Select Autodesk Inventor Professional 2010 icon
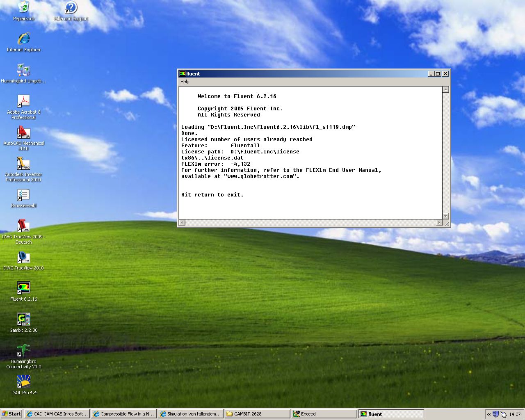 coord(23,170)
